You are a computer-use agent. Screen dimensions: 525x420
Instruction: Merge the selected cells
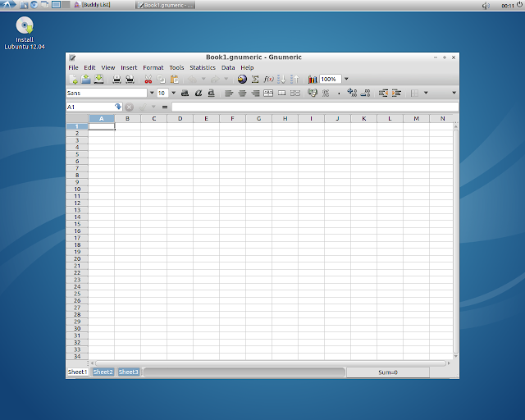click(x=282, y=94)
